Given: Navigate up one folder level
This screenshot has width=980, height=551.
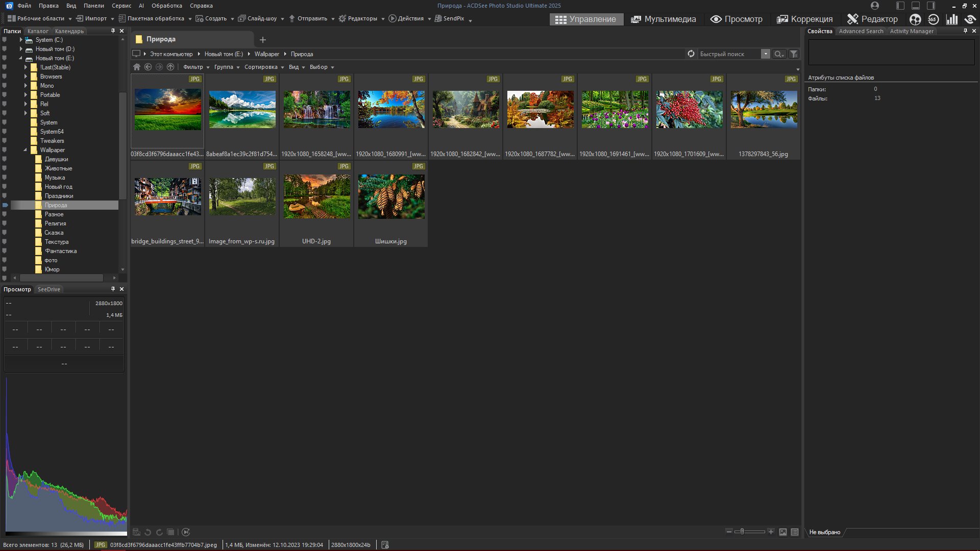Looking at the screenshot, I should tap(170, 67).
